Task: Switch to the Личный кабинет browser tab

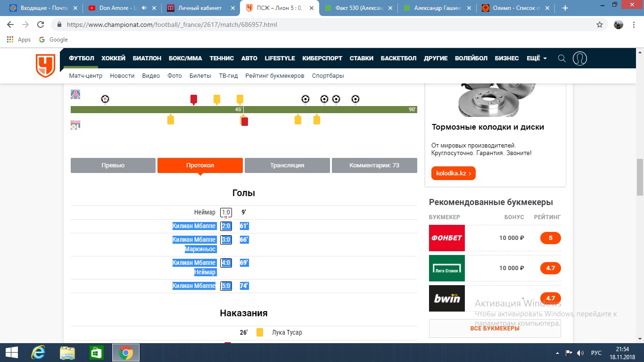Action: (x=200, y=8)
